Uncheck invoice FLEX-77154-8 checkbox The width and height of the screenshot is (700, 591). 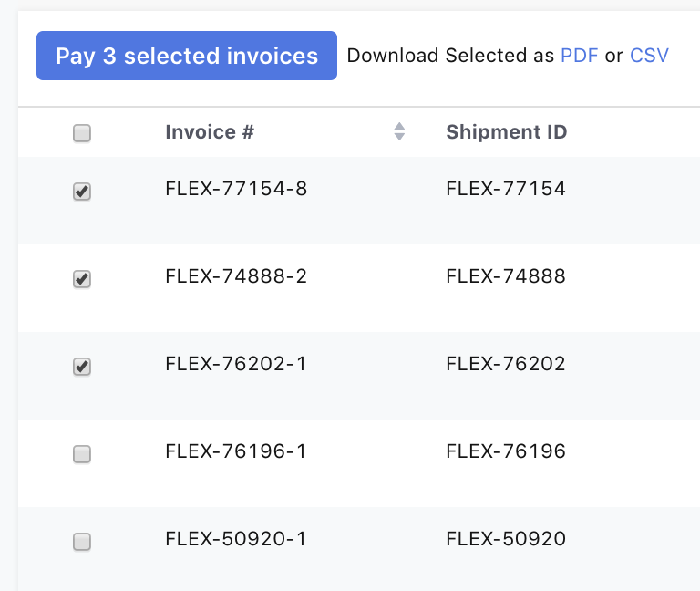click(82, 192)
